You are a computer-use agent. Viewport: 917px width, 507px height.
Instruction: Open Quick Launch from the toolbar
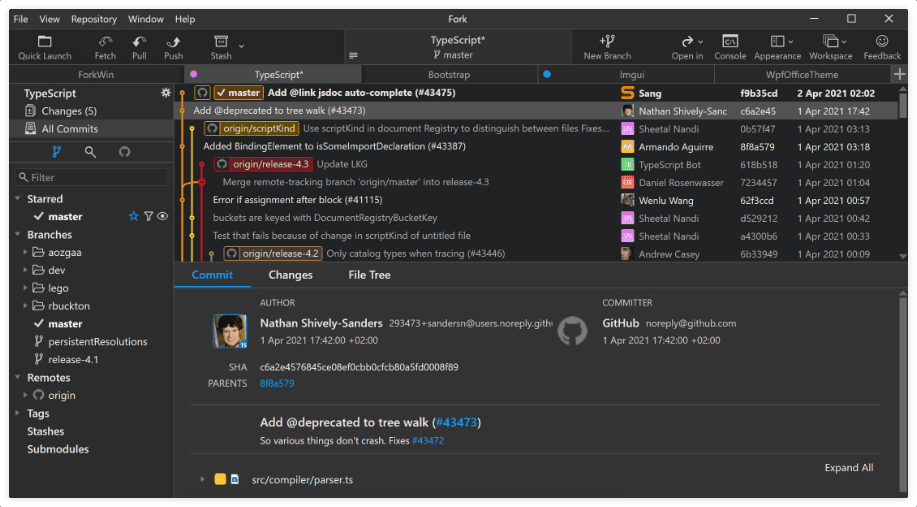tap(44, 47)
